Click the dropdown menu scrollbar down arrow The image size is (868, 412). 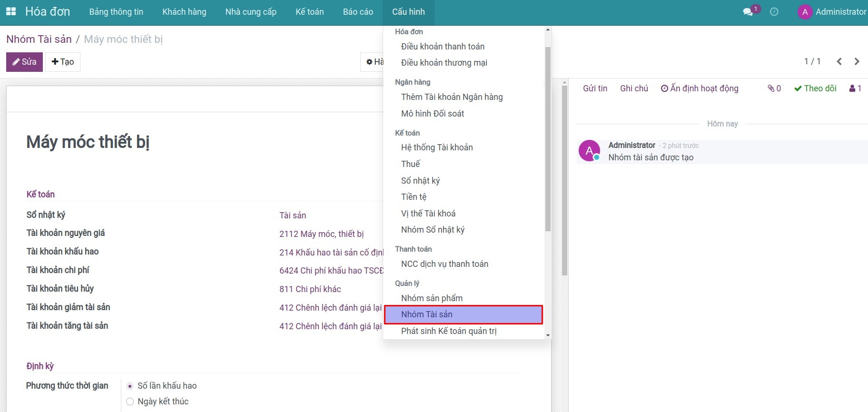[548, 335]
